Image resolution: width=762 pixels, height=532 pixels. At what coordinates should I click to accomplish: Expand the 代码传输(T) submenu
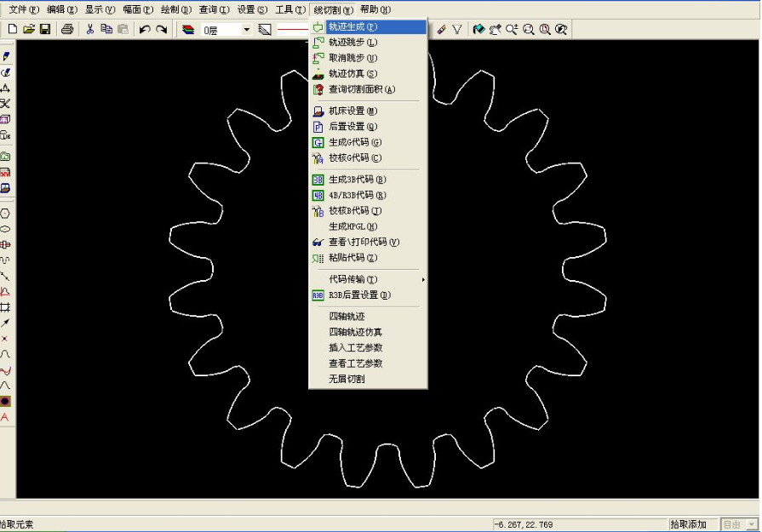(368, 279)
